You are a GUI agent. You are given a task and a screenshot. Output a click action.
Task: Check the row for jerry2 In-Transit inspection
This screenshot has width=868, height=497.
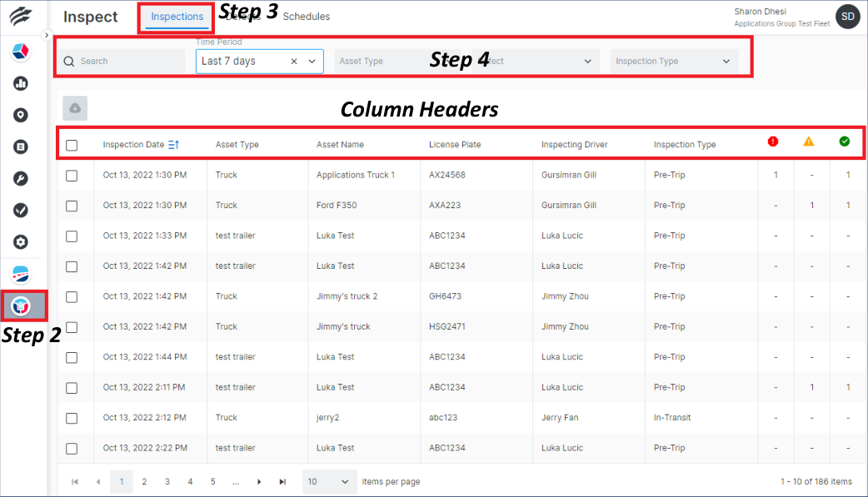tap(72, 417)
